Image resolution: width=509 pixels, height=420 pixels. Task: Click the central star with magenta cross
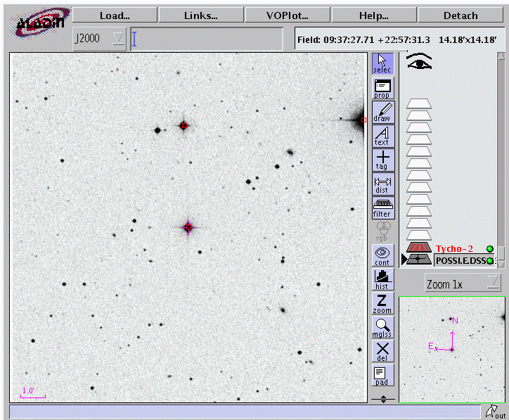tap(188, 227)
